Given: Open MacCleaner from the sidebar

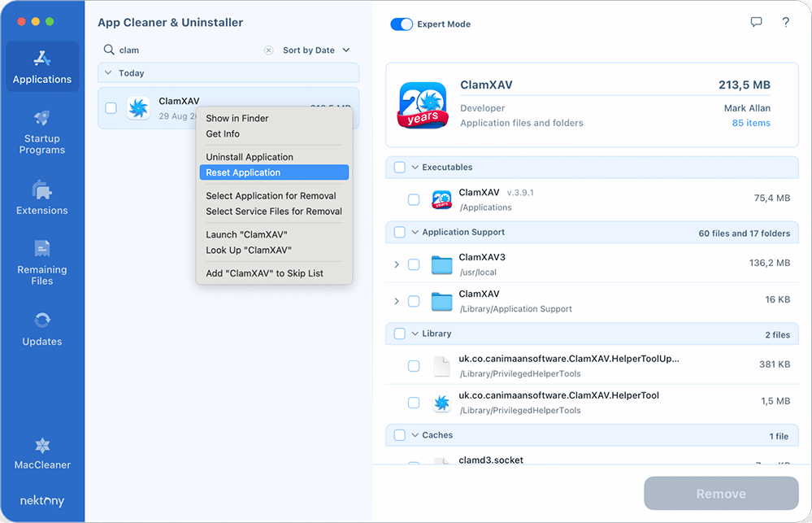Looking at the screenshot, I should point(42,454).
